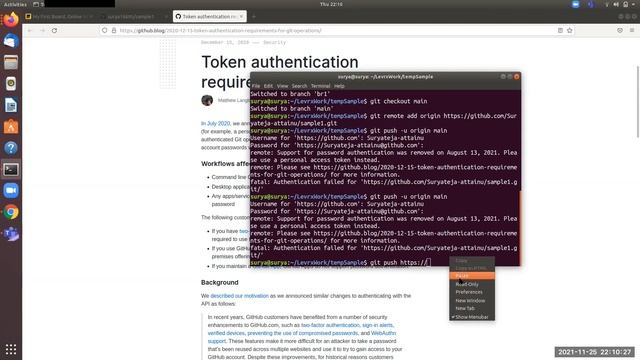Image resolution: width=640 pixels, height=360 pixels.
Task: Launch Rhythmbox from the dock
Action: click(x=11, y=84)
